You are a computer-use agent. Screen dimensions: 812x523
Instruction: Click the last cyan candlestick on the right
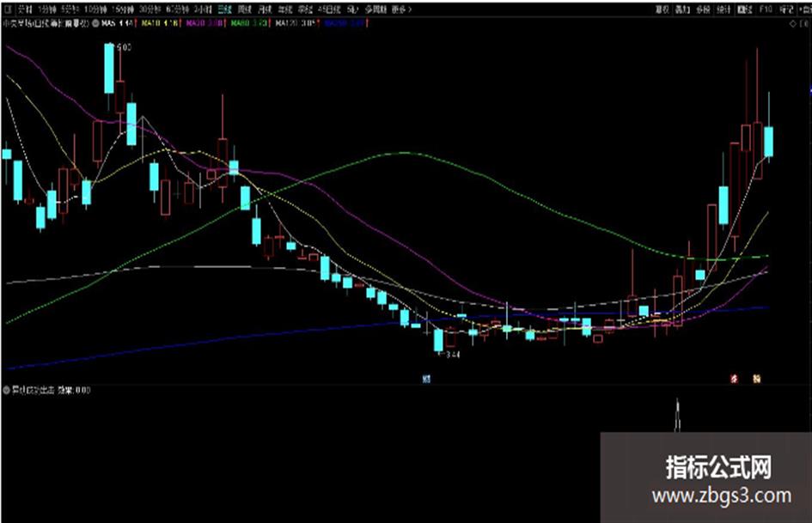pos(768,142)
